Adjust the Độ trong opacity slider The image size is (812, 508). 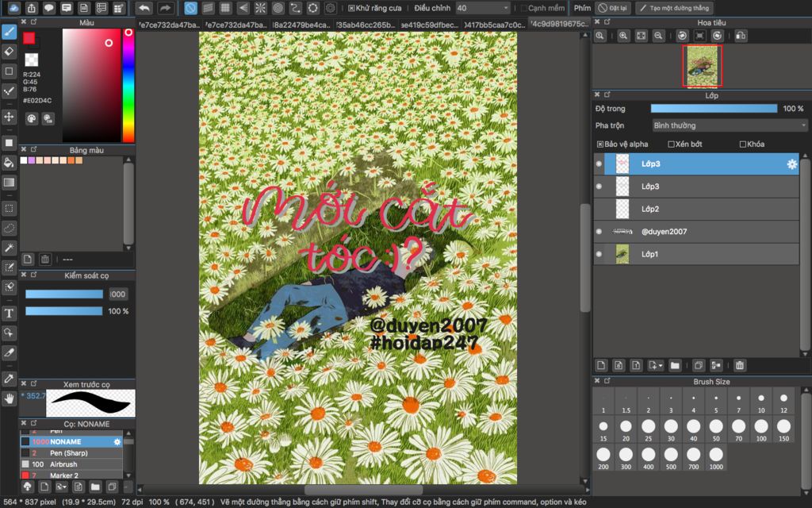[714, 108]
